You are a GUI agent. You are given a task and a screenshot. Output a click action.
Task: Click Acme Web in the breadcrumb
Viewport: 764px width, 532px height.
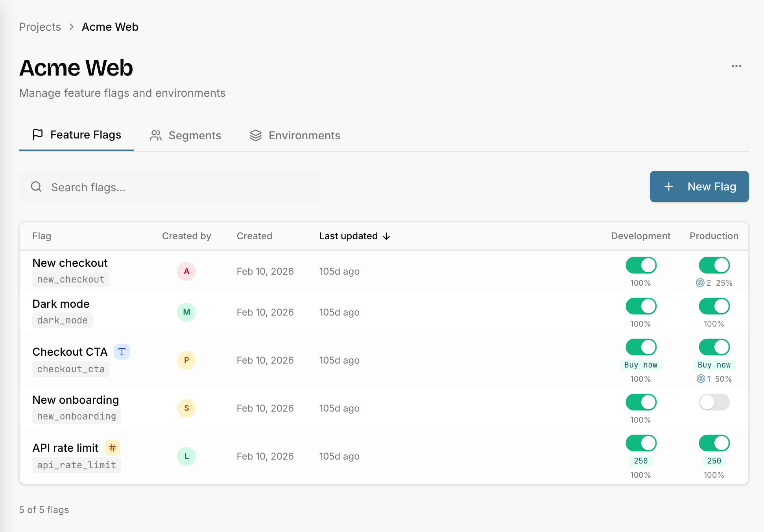(110, 27)
